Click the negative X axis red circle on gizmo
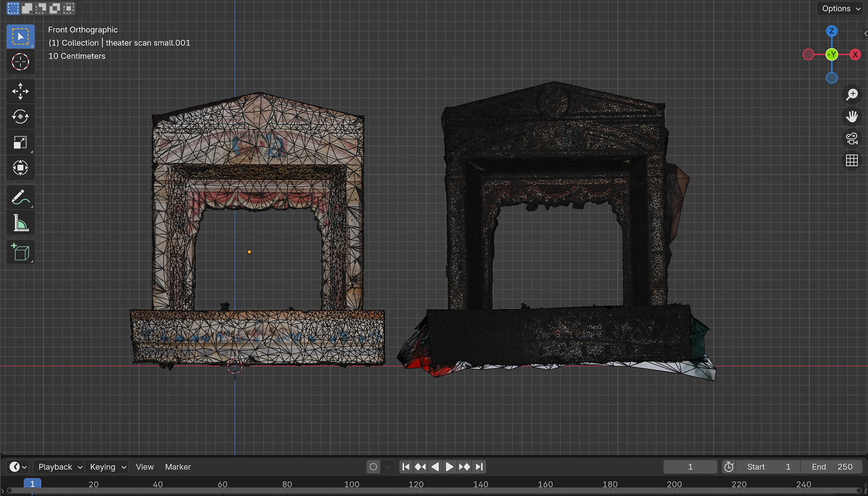Image resolution: width=868 pixels, height=496 pixels. (x=808, y=55)
